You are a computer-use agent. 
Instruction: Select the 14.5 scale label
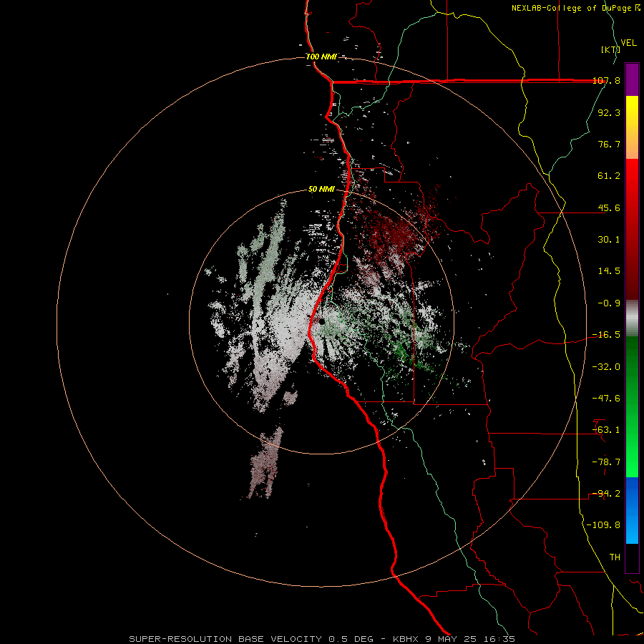(609, 271)
